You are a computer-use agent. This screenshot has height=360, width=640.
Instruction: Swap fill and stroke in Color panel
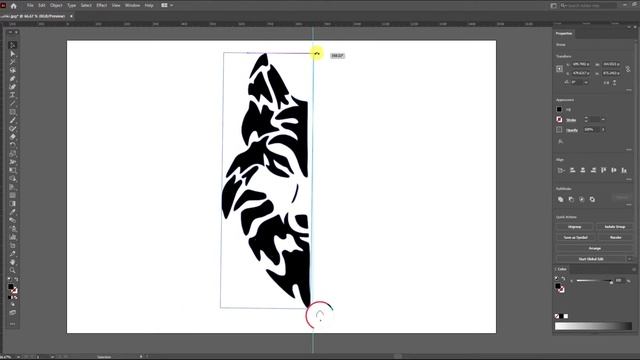pos(563,279)
